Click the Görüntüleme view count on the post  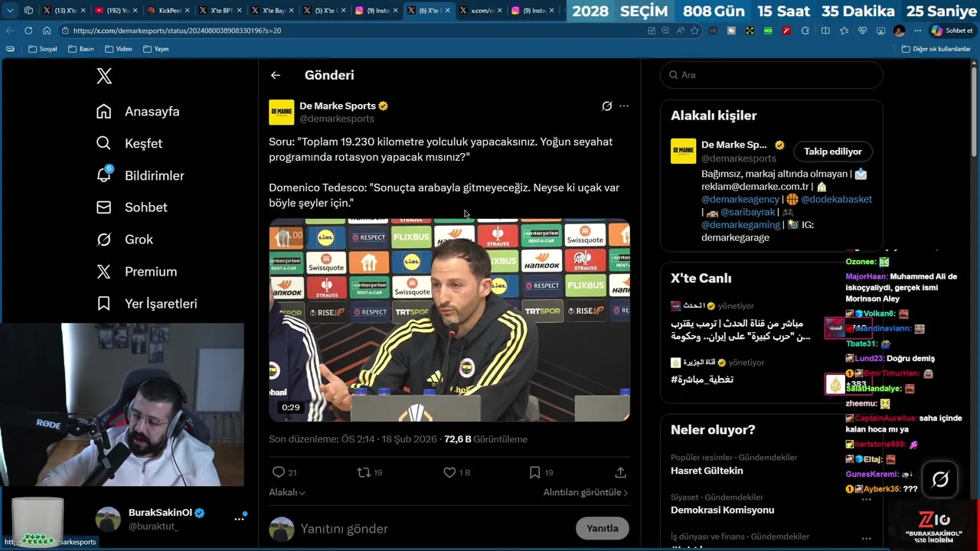click(x=485, y=439)
